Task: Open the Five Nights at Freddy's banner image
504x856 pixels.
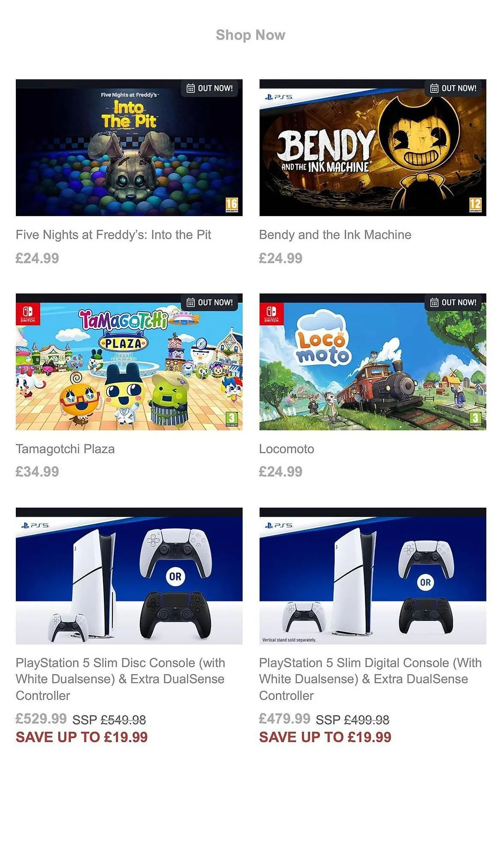Action: click(129, 148)
